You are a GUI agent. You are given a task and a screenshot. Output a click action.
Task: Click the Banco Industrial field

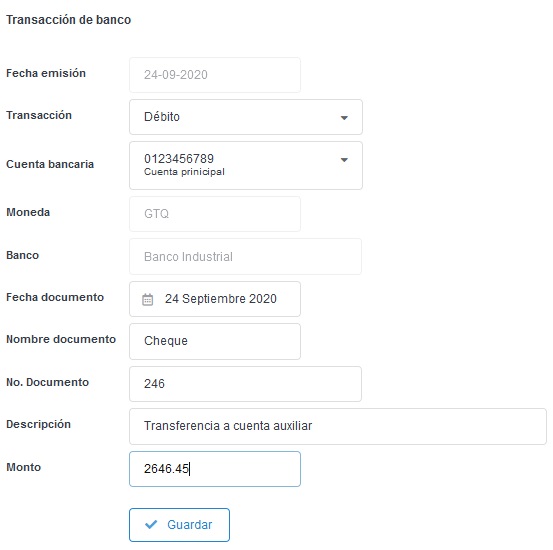pos(245,256)
